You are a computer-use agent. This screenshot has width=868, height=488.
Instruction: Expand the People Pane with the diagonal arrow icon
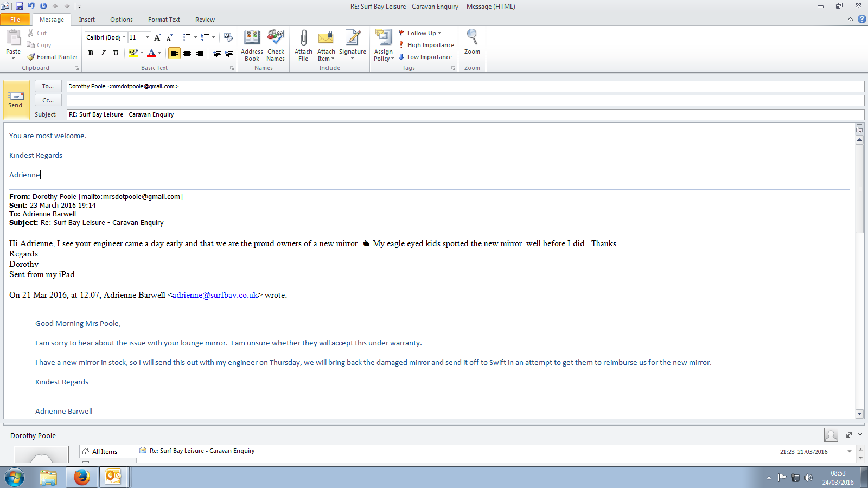[x=849, y=435]
